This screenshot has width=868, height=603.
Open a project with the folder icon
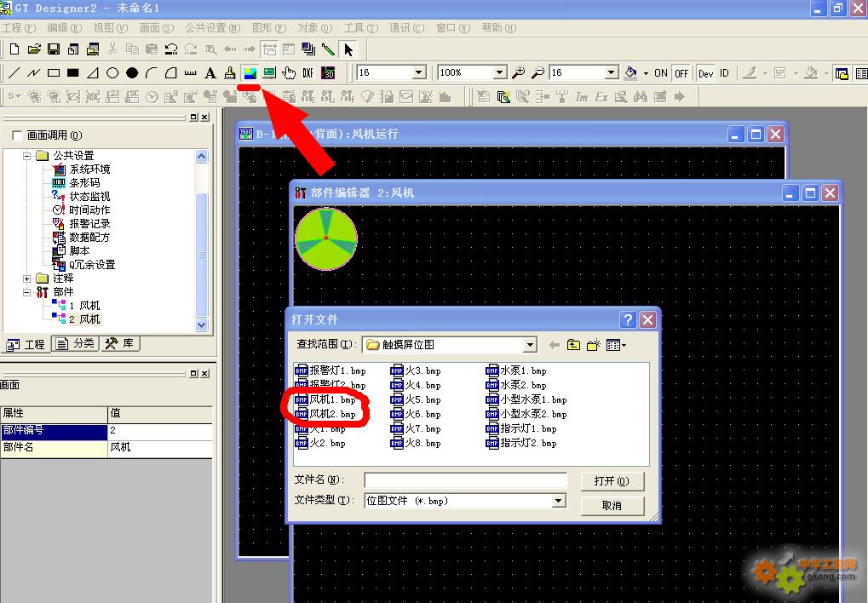click(34, 49)
